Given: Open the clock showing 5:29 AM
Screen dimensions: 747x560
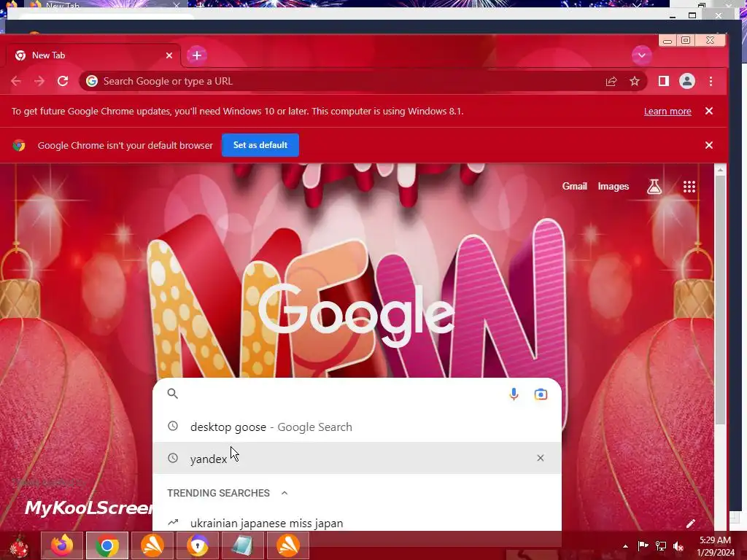Looking at the screenshot, I should click(x=716, y=545).
